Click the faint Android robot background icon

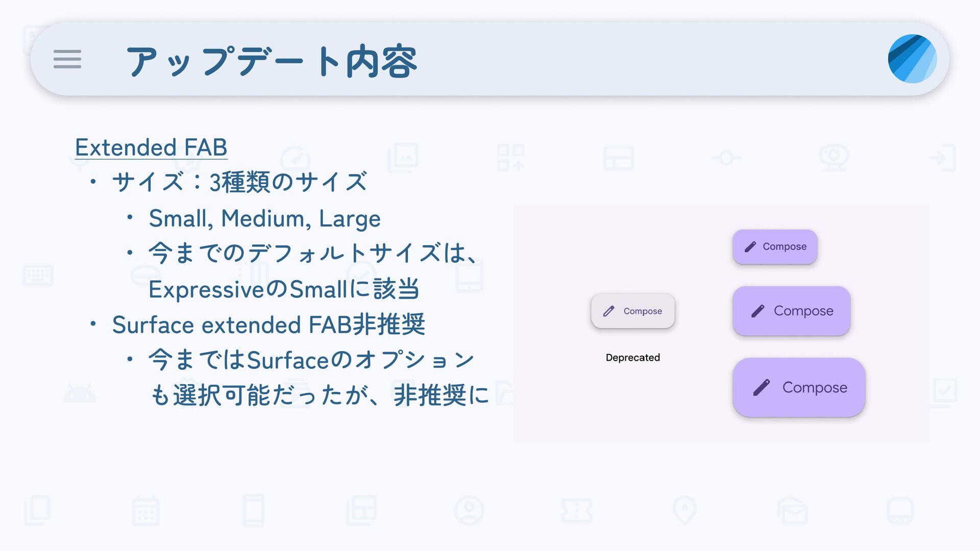click(79, 393)
